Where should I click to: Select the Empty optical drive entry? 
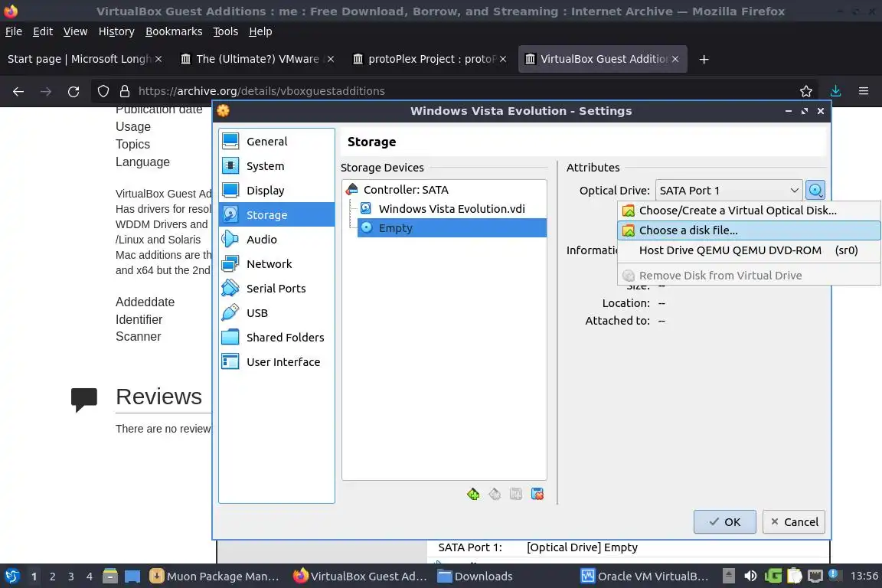[x=452, y=228]
